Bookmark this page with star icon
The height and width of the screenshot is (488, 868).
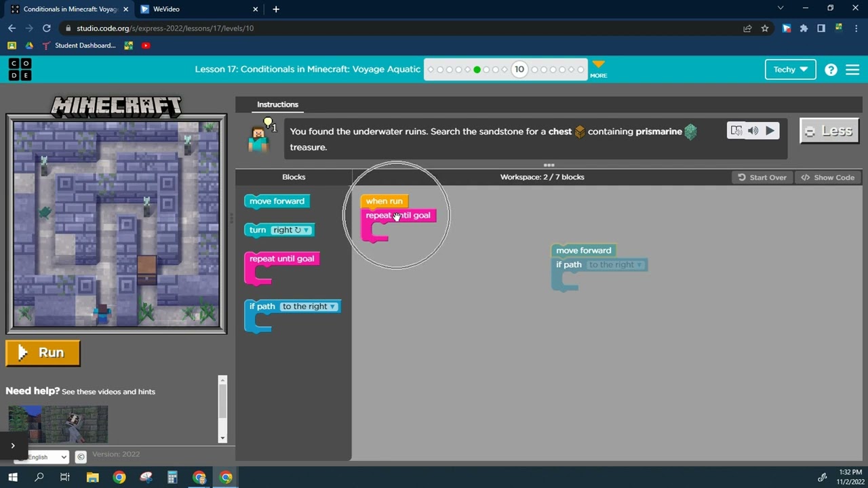(765, 28)
